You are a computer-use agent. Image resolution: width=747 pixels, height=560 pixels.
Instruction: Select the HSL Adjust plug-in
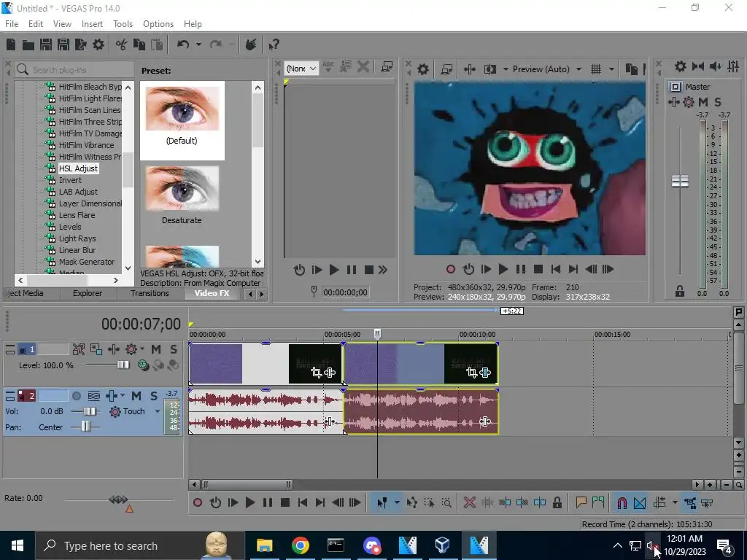click(78, 168)
